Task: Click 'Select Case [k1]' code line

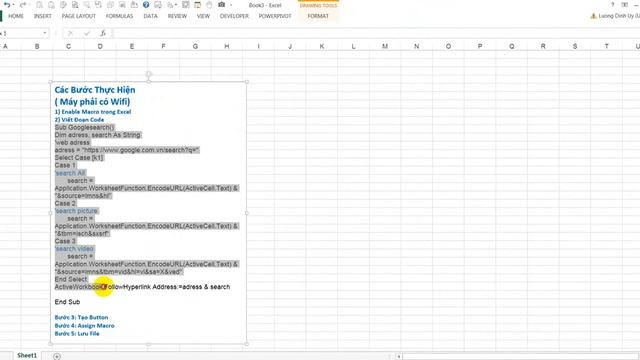Action: (79, 158)
